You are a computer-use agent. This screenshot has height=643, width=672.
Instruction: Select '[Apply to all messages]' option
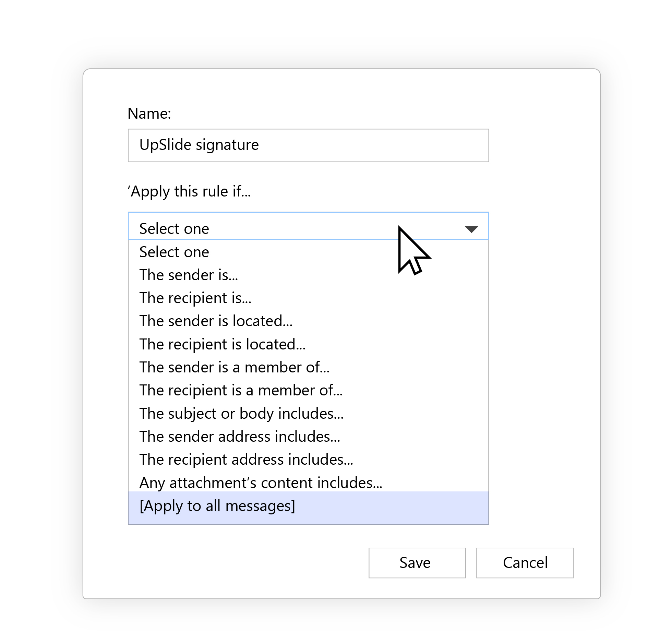point(217,506)
